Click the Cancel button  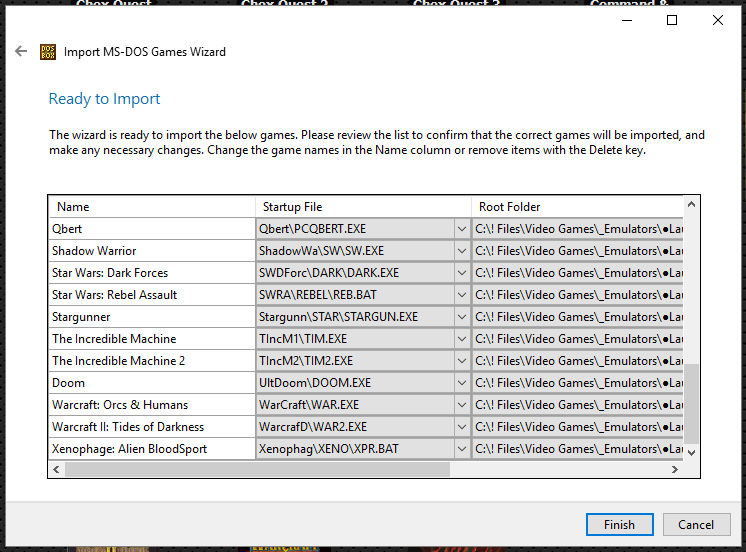[x=696, y=524]
